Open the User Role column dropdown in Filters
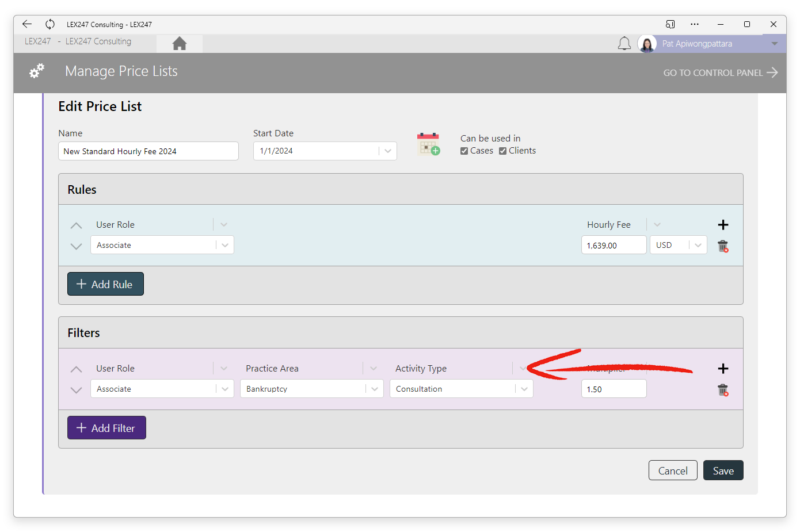Image resolution: width=800 pixels, height=532 pixels. point(224,369)
